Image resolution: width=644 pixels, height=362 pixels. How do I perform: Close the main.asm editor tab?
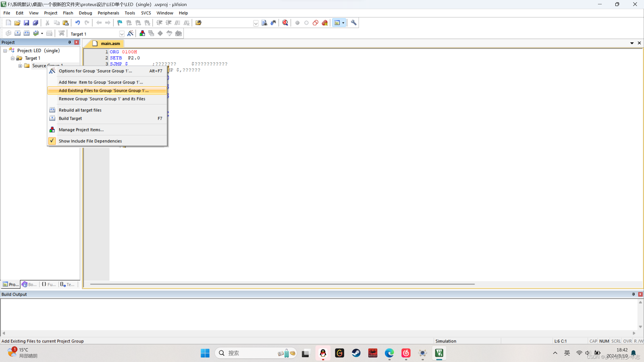coord(639,43)
